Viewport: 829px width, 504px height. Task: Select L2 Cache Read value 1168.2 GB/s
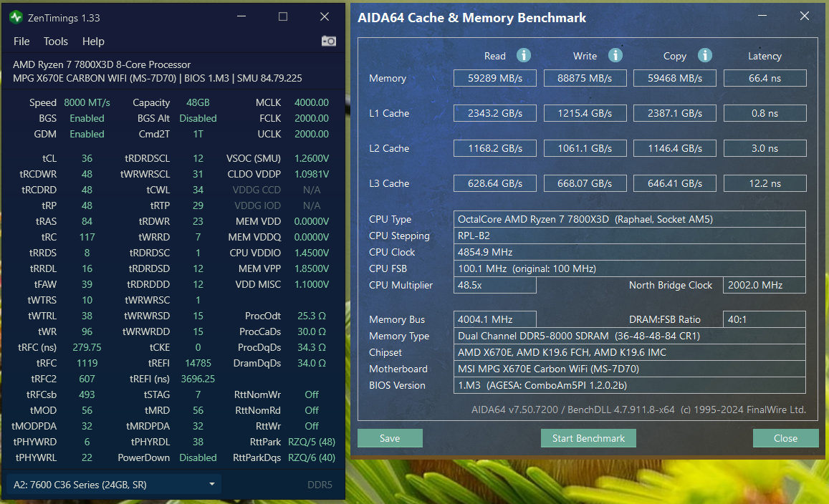click(495, 148)
